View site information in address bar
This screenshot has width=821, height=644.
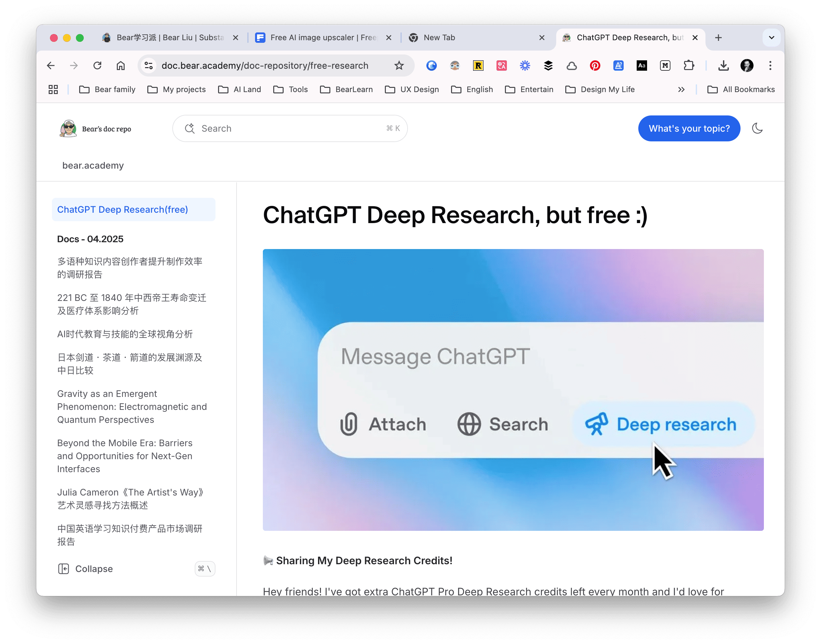[149, 66]
